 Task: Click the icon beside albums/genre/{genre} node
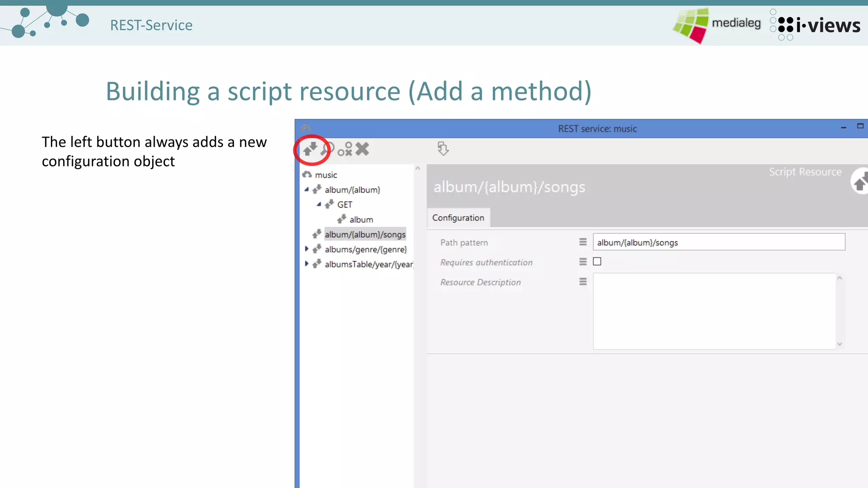coord(317,249)
